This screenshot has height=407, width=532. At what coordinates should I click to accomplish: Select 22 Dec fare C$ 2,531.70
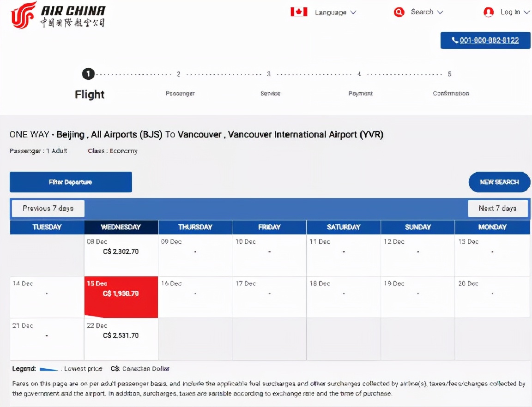121,339
